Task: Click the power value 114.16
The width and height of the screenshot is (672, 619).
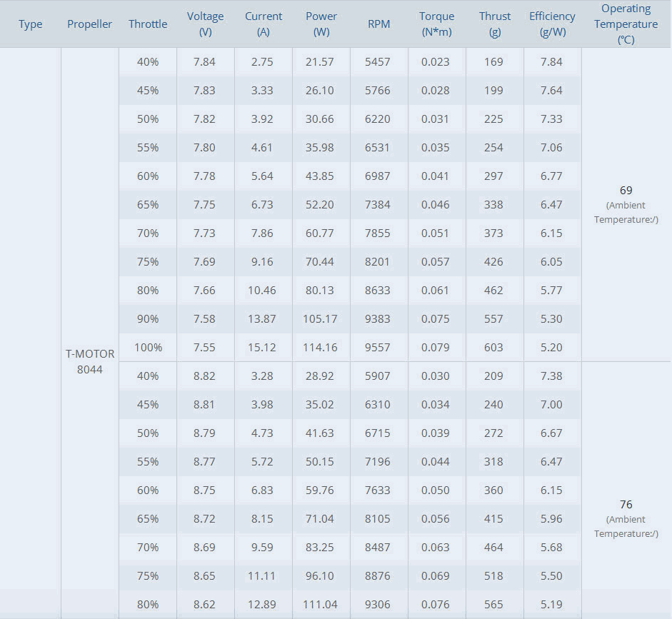Action: point(320,348)
